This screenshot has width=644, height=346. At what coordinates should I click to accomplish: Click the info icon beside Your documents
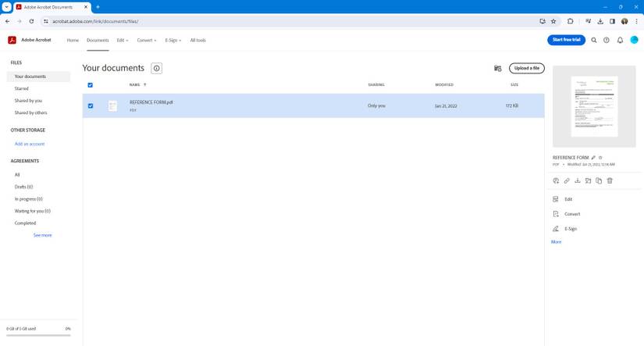(x=157, y=69)
